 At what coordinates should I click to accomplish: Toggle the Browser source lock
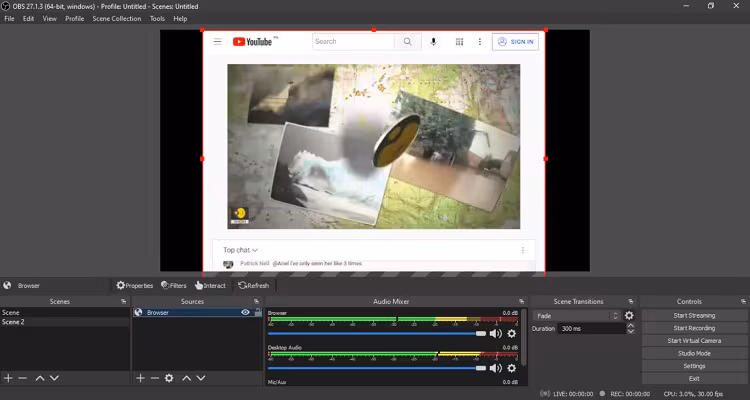[258, 312]
